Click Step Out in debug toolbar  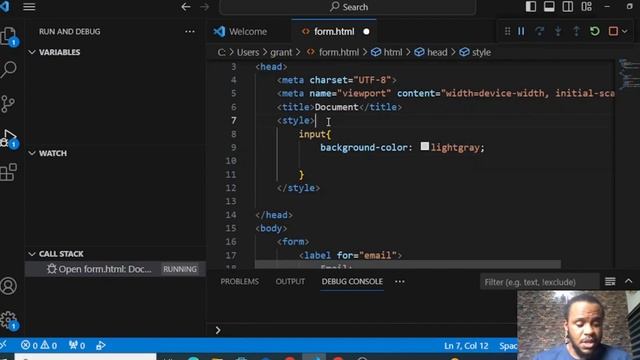[576, 31]
